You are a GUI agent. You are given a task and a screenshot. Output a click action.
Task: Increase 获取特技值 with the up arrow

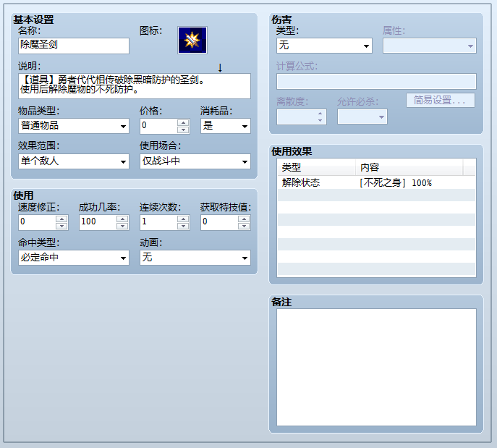tap(244, 219)
